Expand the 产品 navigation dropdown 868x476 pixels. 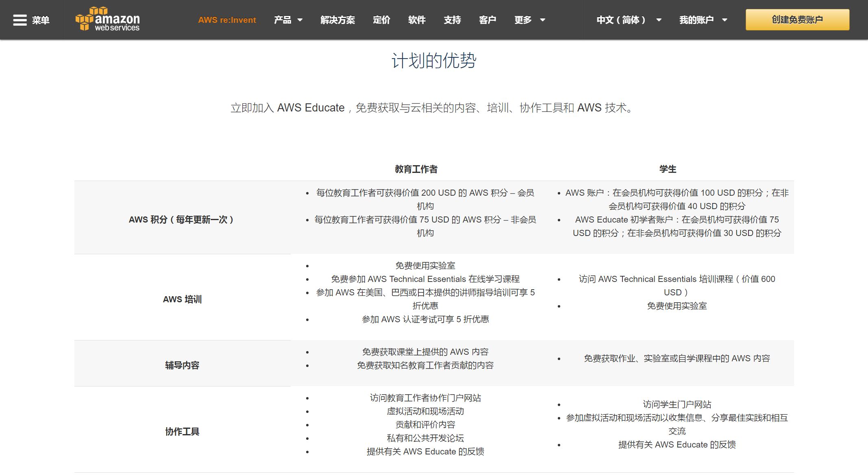click(288, 20)
